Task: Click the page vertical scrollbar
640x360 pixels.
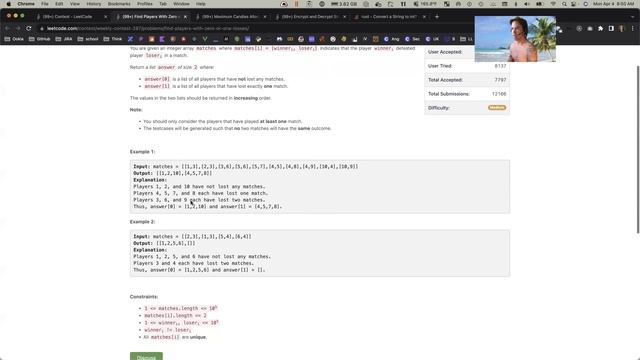Action: click(638, 149)
